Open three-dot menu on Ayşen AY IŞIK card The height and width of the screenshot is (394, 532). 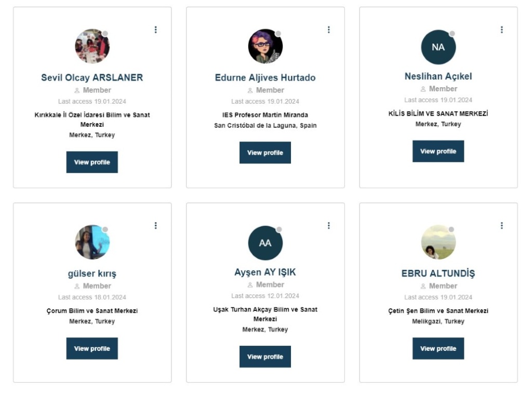tap(328, 226)
